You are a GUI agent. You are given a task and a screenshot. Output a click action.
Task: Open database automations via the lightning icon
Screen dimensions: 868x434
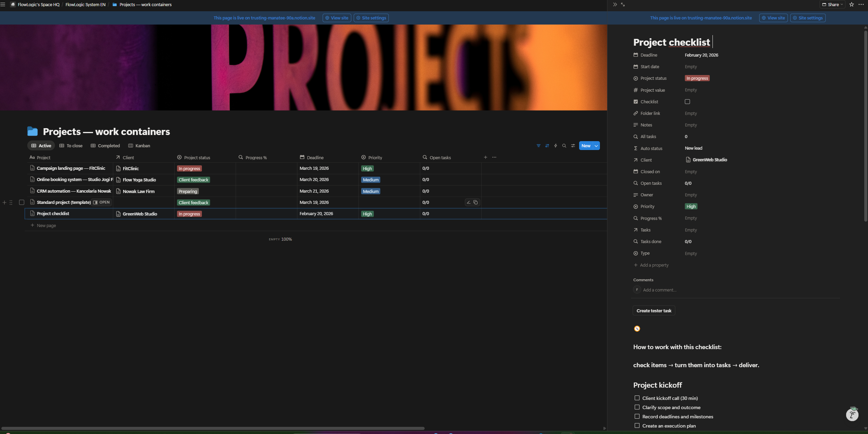tap(556, 146)
